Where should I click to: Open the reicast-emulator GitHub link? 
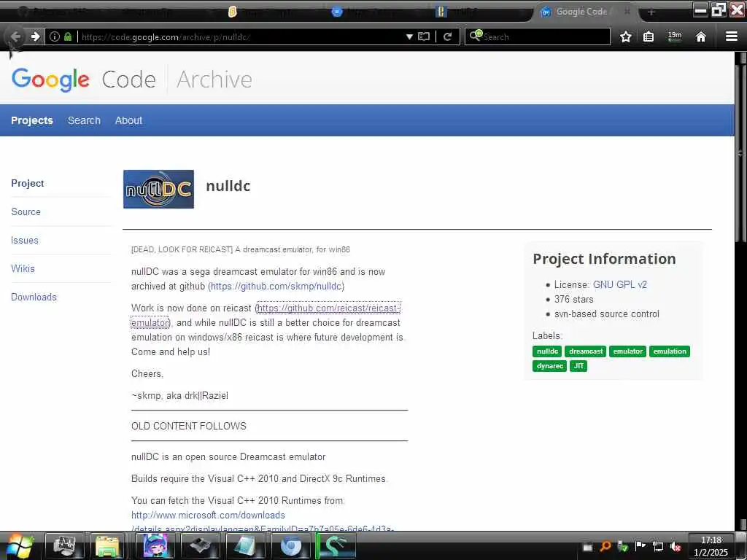[x=328, y=308]
